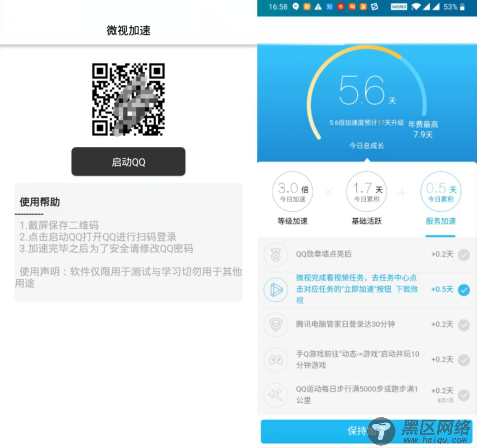Toggle checkmark for 手Q游戏 row
The width and height of the screenshot is (477, 448).
[x=464, y=360]
